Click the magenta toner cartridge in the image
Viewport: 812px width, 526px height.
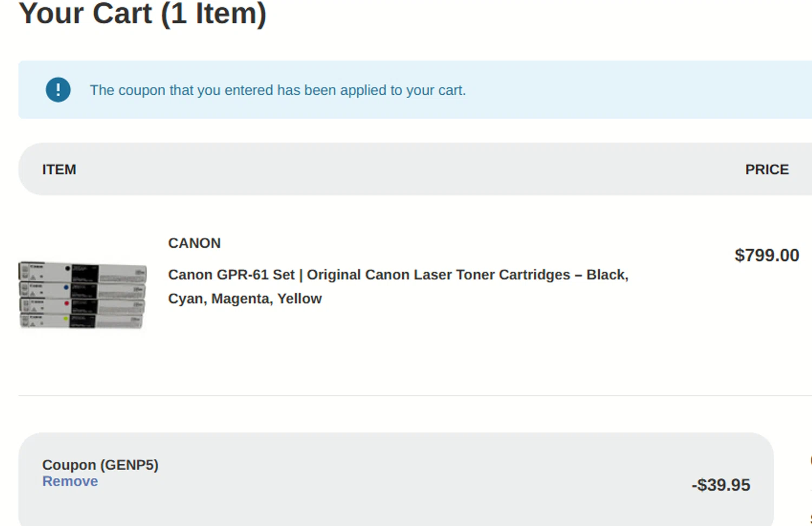(x=82, y=305)
